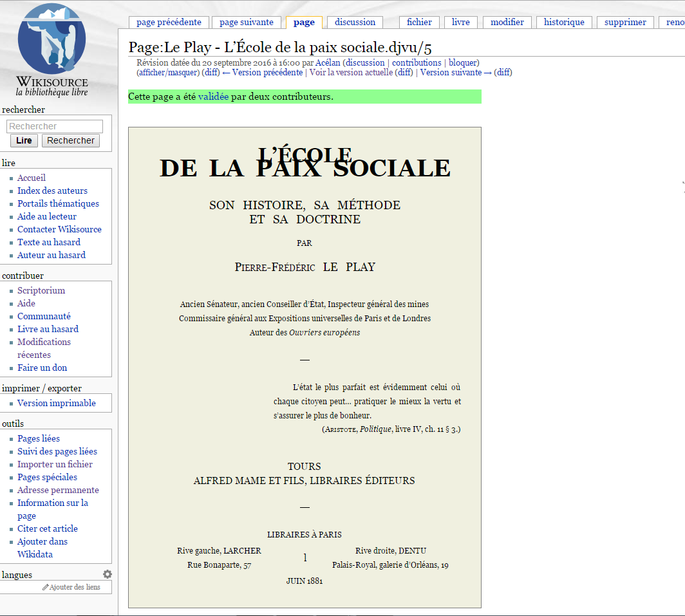The height and width of the screenshot is (616, 685).
Task: Open Information sur la page
Action: pos(52,509)
